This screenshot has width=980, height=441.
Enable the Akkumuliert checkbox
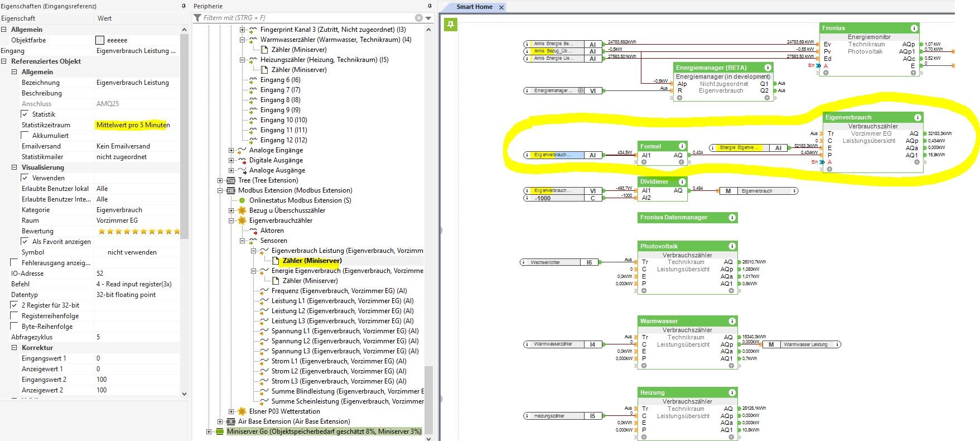pyautogui.click(x=25, y=136)
